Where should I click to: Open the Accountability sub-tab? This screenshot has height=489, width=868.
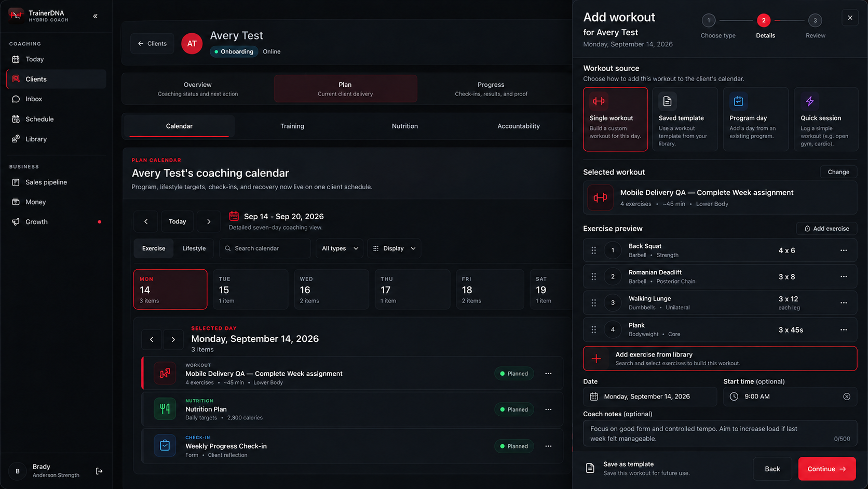click(519, 126)
